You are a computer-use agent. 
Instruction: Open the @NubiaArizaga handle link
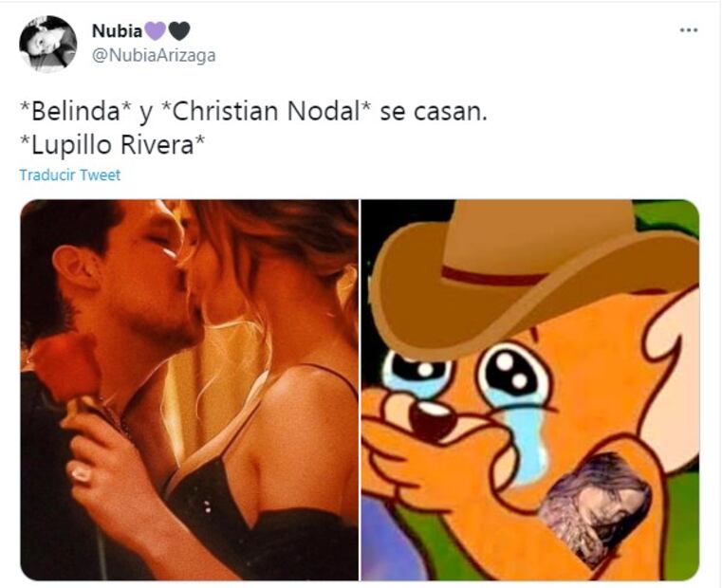point(154,56)
